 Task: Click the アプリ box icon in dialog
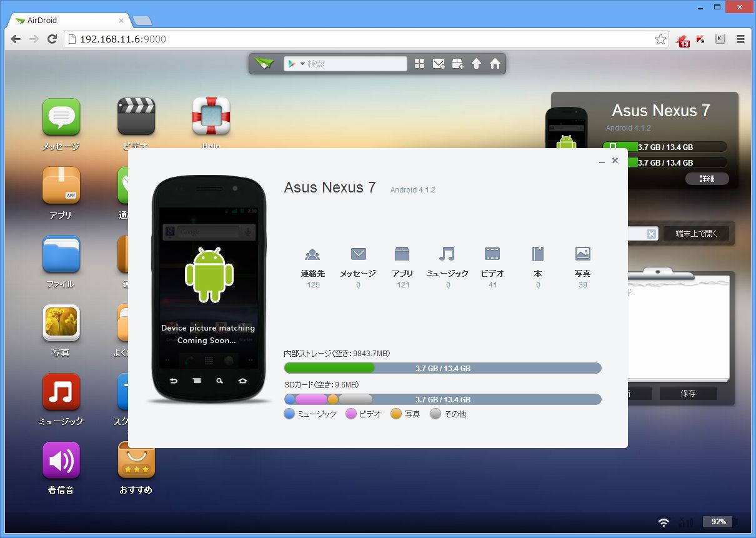pos(402,253)
